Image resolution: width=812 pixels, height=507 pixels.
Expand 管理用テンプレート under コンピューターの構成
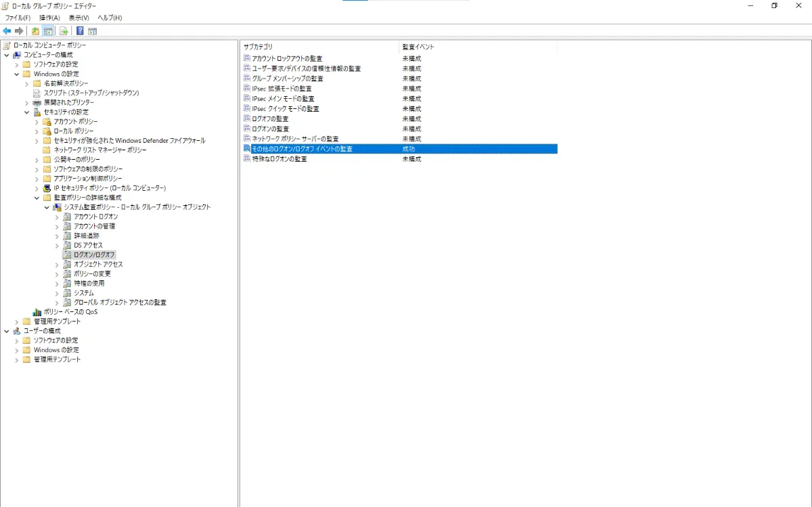coord(17,322)
